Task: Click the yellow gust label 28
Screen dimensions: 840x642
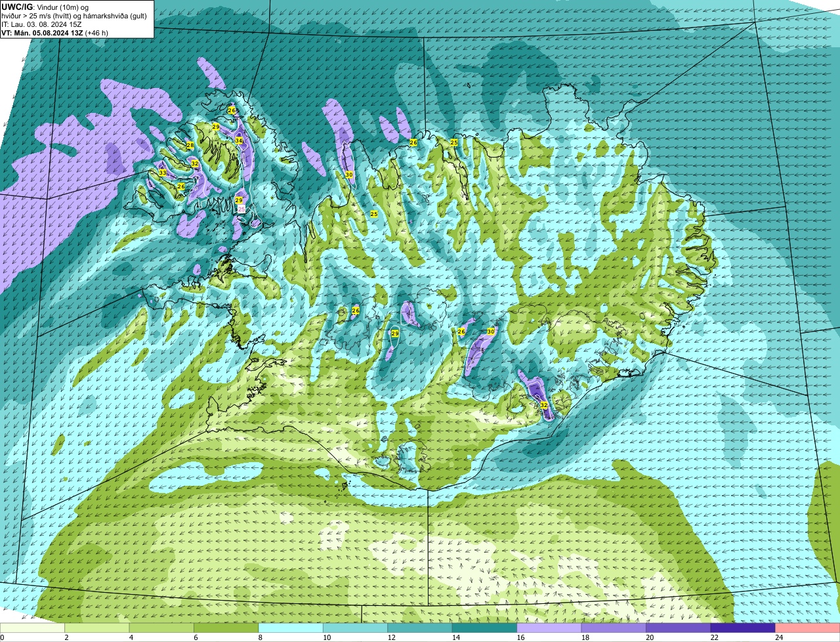Action: coord(190,145)
